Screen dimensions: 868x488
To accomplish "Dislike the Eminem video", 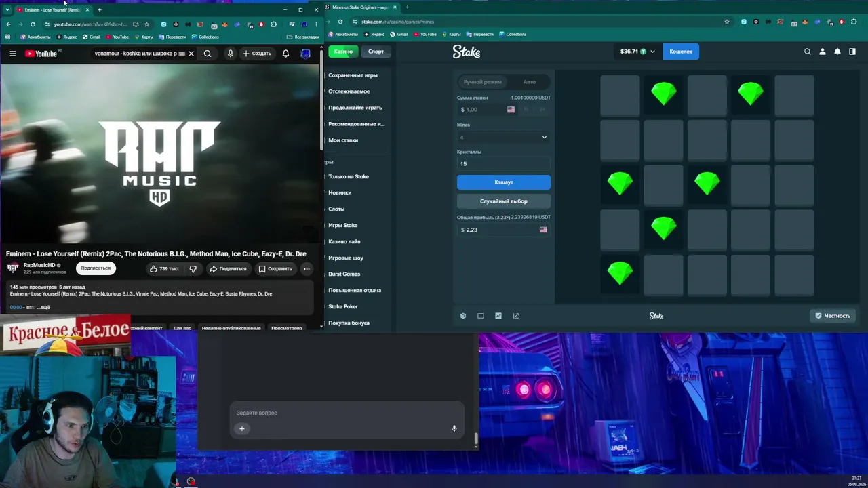I will pos(193,269).
